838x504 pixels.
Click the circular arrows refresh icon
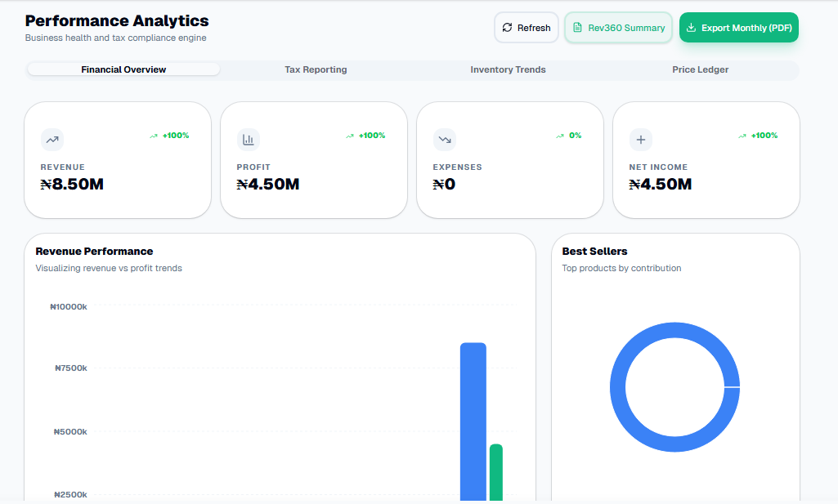coord(507,28)
